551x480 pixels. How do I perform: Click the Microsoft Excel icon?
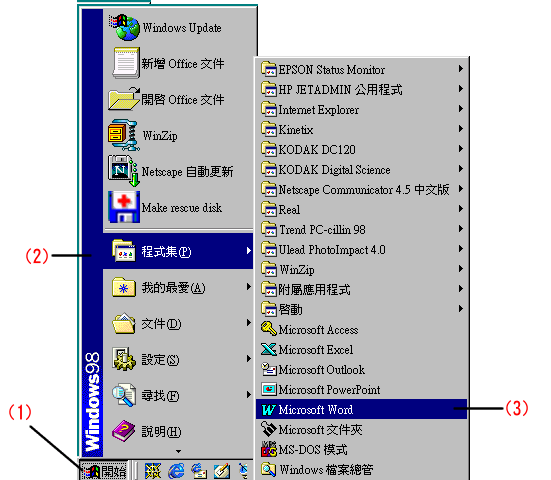[x=269, y=349]
